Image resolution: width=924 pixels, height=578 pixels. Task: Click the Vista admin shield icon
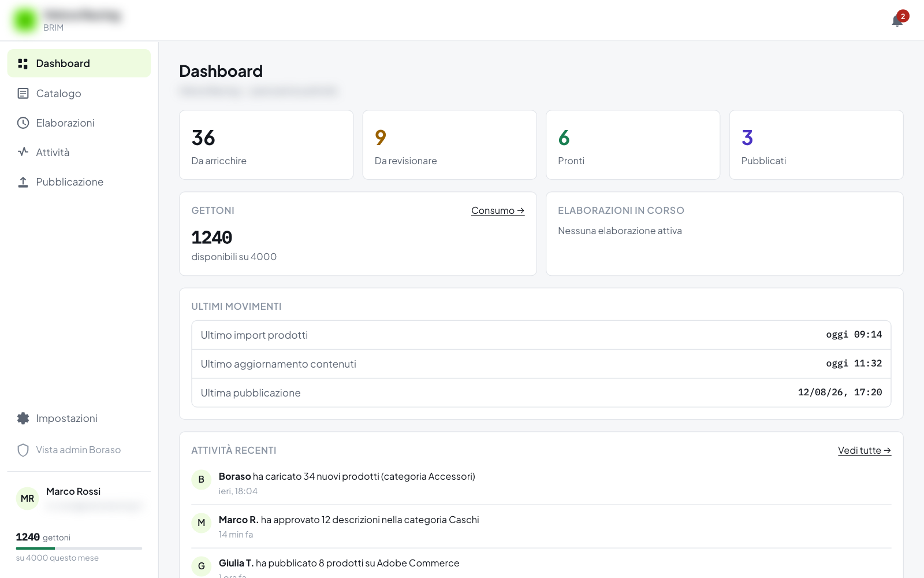[x=23, y=450]
